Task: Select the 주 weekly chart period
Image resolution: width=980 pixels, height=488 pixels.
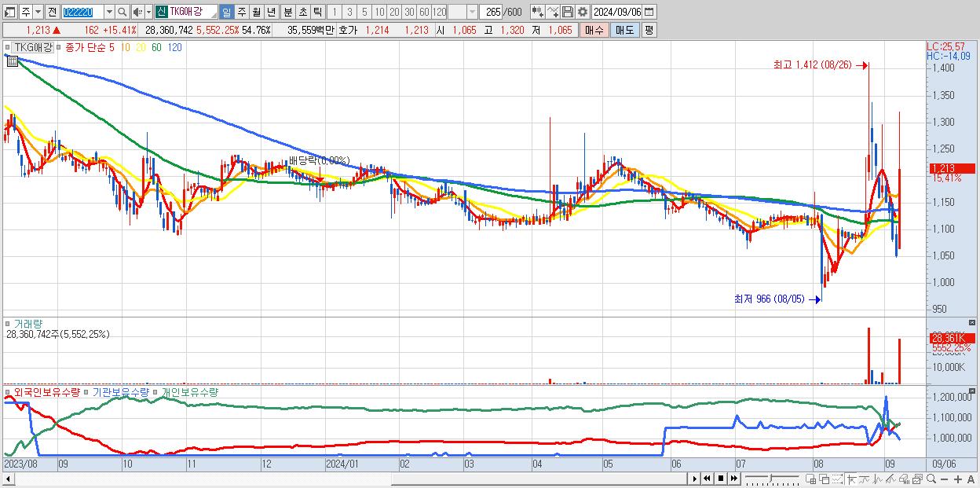Action: pos(241,12)
